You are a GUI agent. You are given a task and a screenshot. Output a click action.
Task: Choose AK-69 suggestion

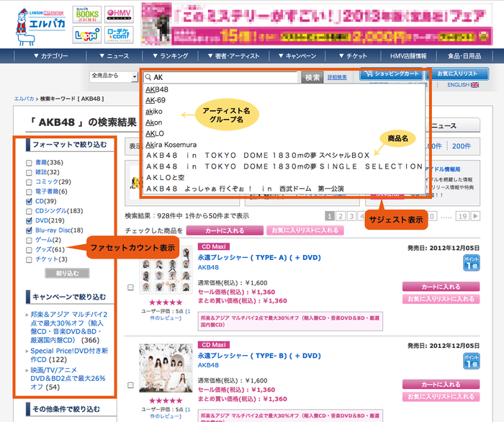(x=156, y=100)
